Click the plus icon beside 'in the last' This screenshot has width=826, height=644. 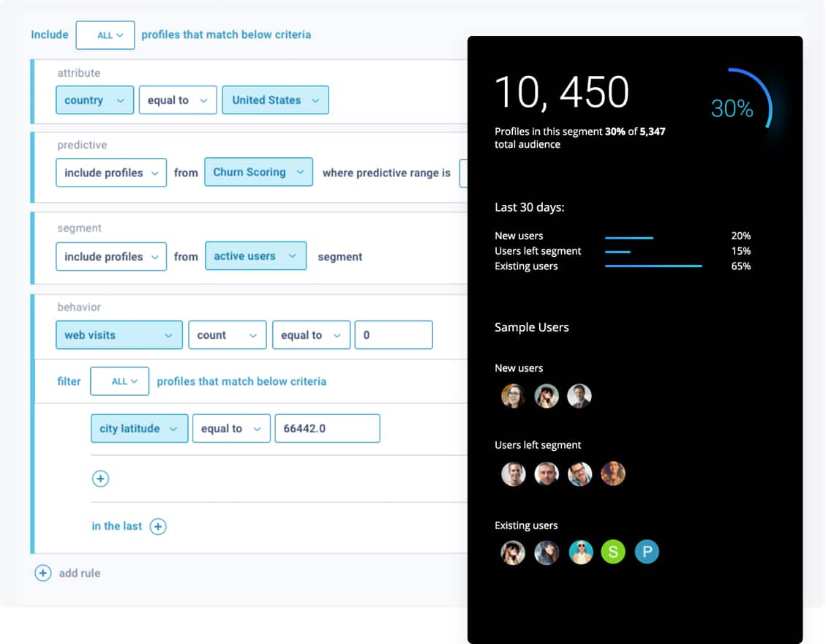coord(158,526)
